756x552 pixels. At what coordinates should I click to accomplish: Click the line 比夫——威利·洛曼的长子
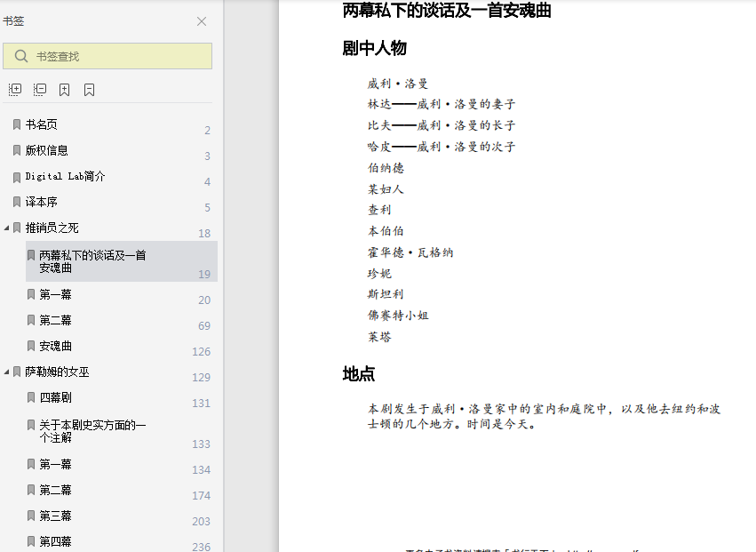(442, 125)
